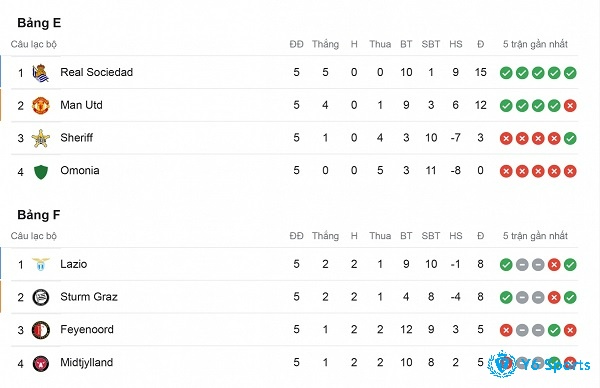
Task: Click Man Utd's red loss result icon
Action: tap(570, 106)
